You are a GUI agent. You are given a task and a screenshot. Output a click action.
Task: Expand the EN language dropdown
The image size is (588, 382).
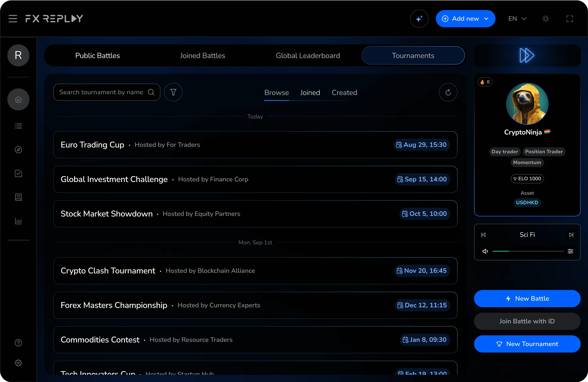(517, 19)
